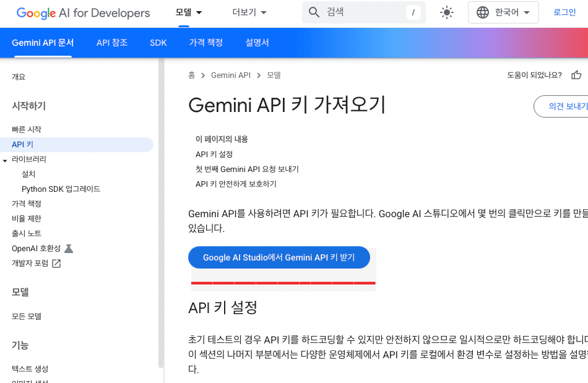588x383 pixels.
Task: Open 모든 모델 in the sidebar
Action: pyautogui.click(x=26, y=316)
